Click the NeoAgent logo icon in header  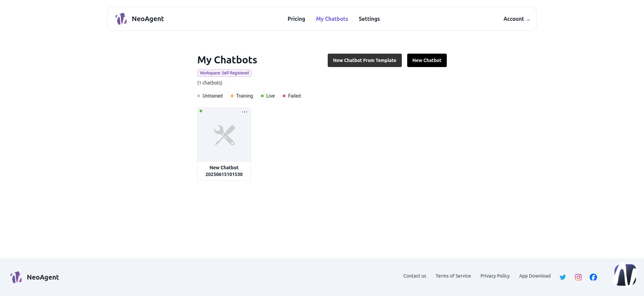(121, 19)
